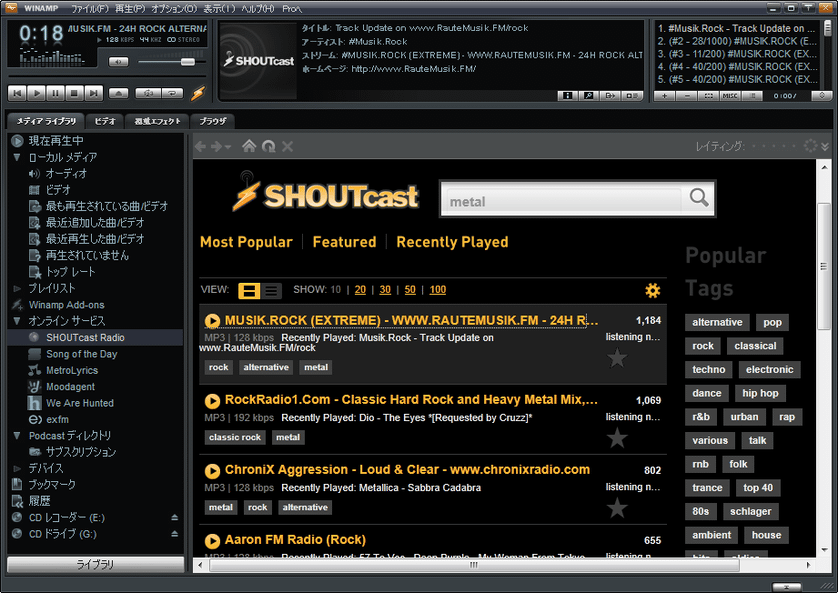Click the playlist select button
The width and height of the screenshot is (838, 593).
(x=709, y=96)
